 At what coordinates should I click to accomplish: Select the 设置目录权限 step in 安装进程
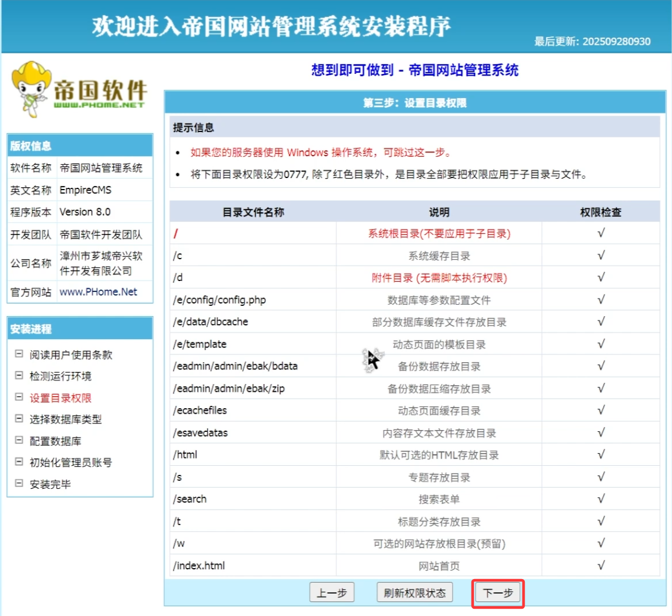click(61, 398)
